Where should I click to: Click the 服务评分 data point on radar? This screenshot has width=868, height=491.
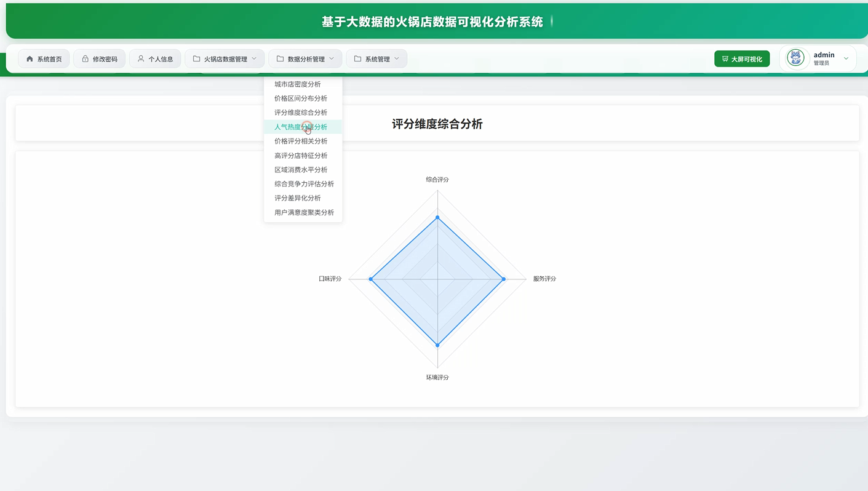(x=504, y=279)
